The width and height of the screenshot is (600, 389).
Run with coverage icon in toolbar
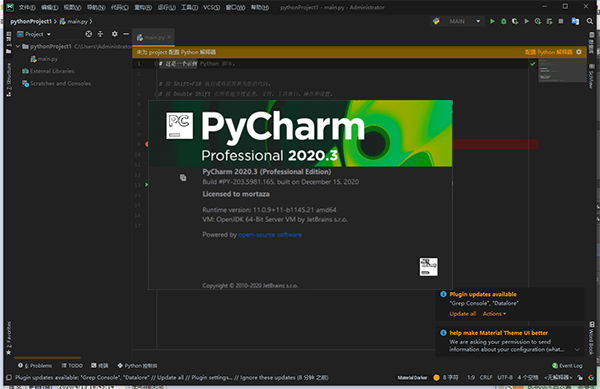pos(515,21)
